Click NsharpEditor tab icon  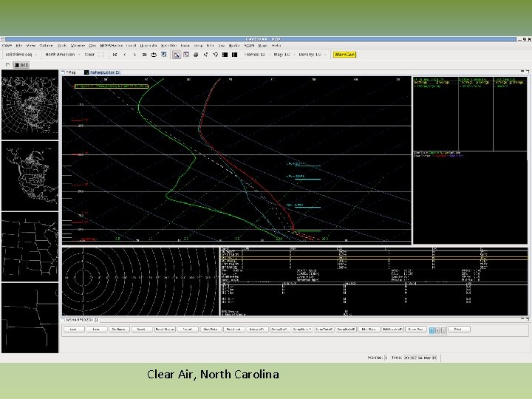pyautogui.click(x=86, y=72)
